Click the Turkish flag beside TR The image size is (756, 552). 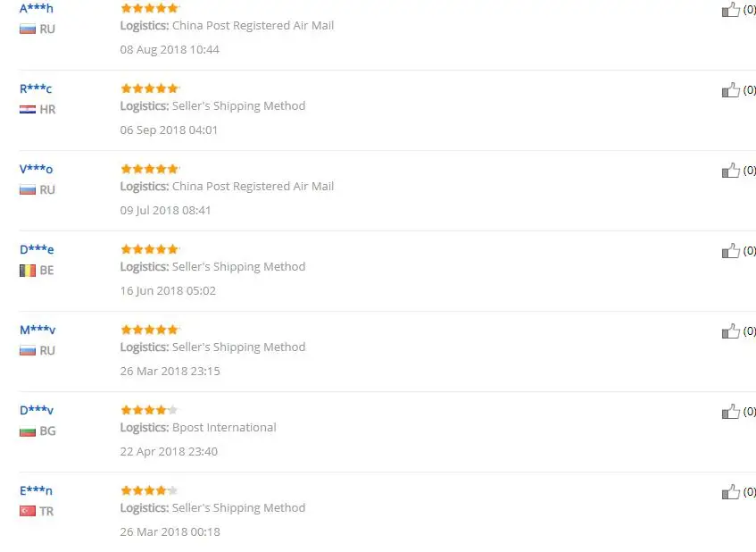[x=28, y=511]
